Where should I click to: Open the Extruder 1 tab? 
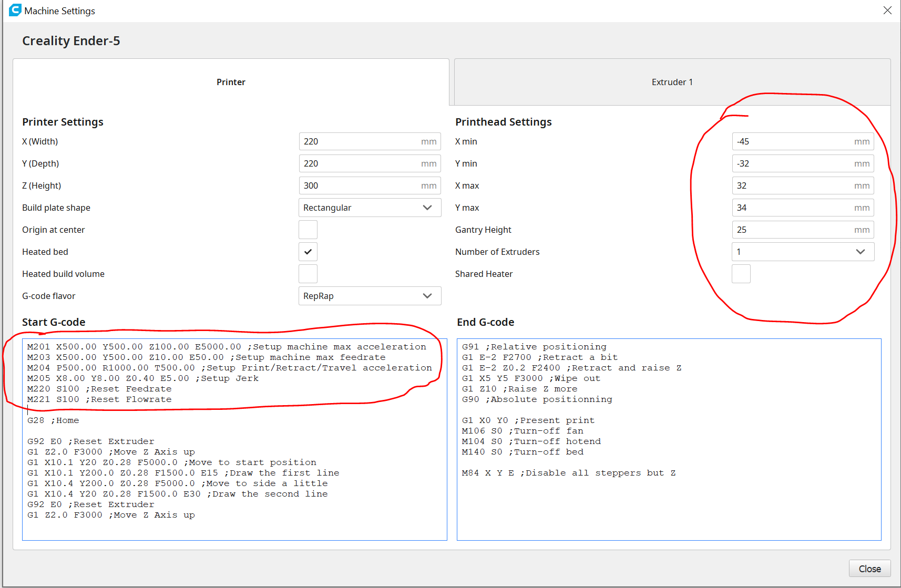[672, 82]
